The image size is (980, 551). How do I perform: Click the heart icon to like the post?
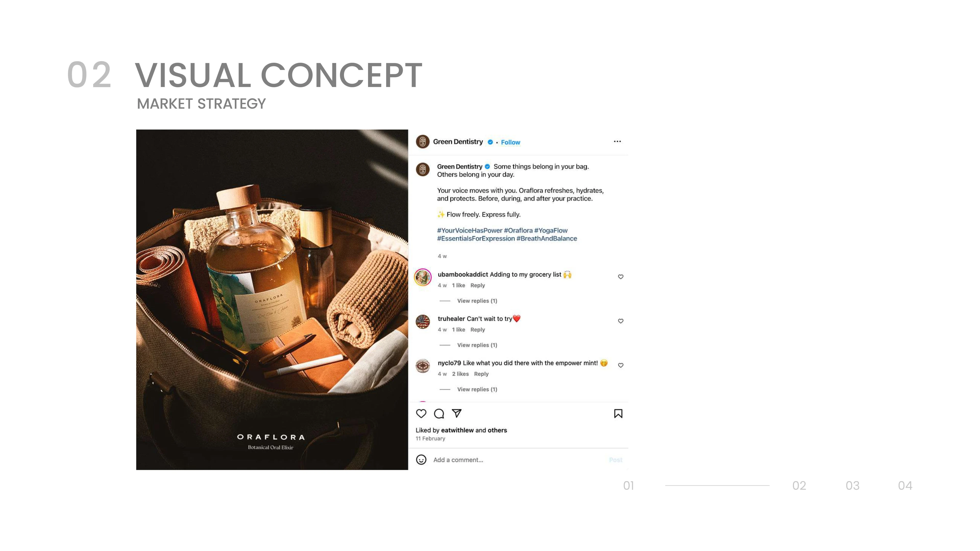pos(421,413)
